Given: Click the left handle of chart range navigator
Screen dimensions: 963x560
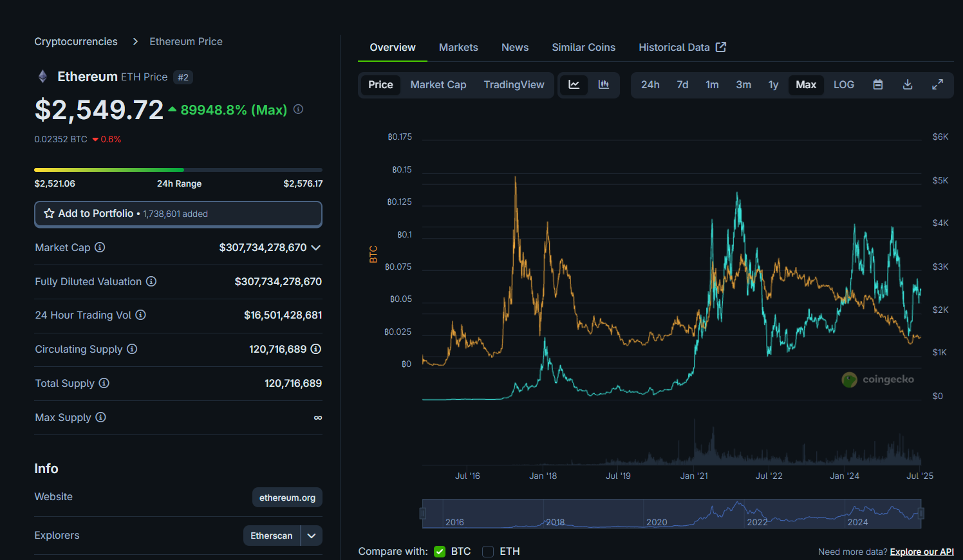Looking at the screenshot, I should (x=423, y=514).
